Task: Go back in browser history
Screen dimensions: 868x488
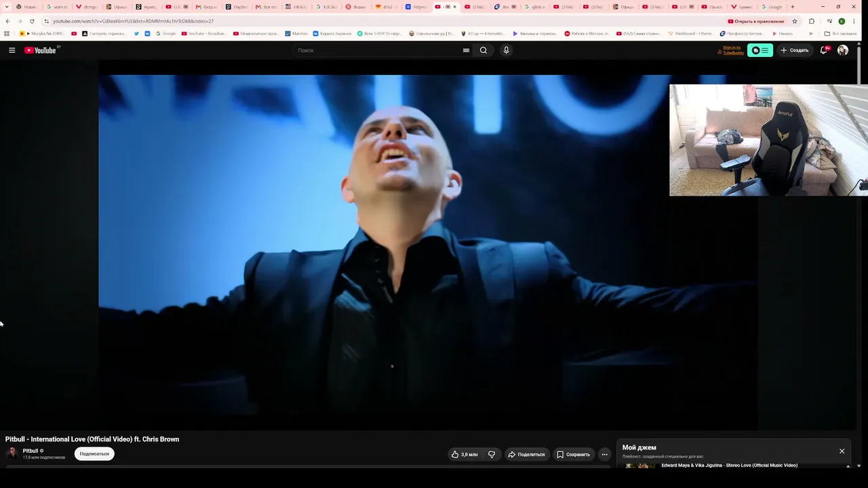Action: [7, 21]
